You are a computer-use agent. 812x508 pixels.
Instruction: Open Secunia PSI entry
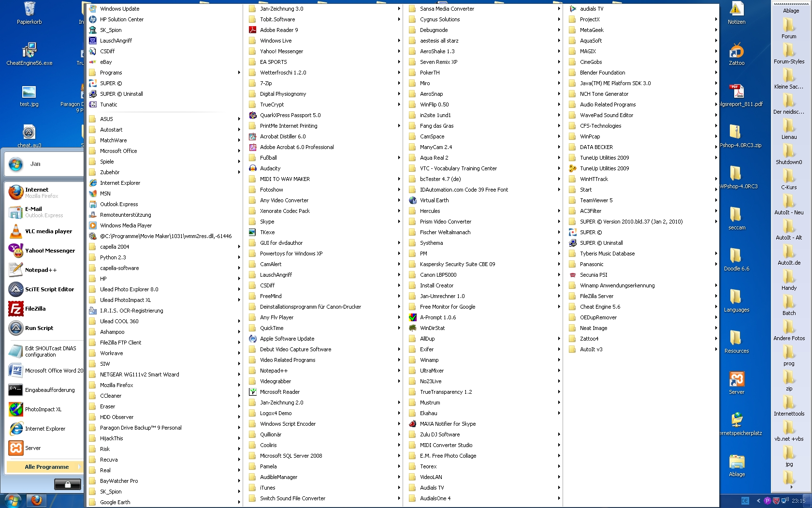(x=593, y=275)
